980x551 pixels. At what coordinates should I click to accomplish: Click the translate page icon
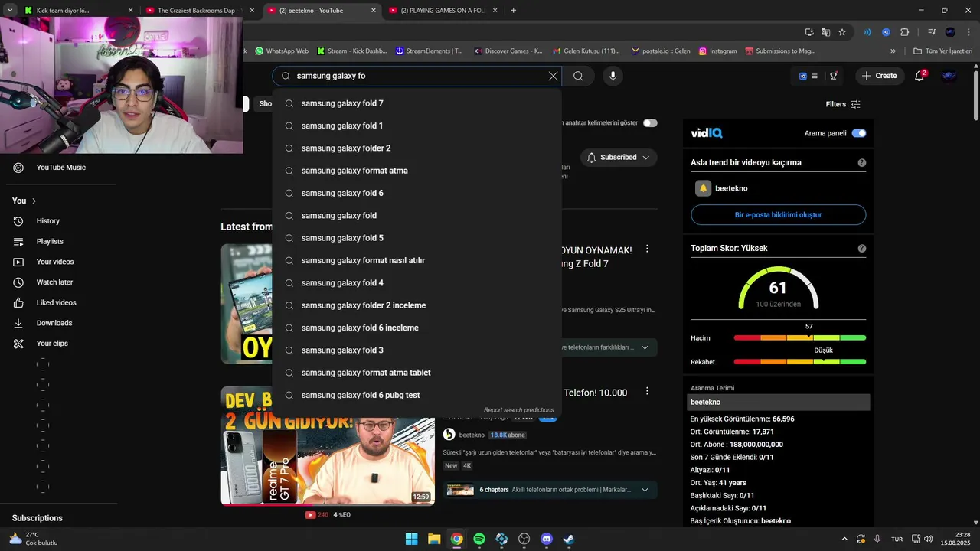tap(825, 32)
